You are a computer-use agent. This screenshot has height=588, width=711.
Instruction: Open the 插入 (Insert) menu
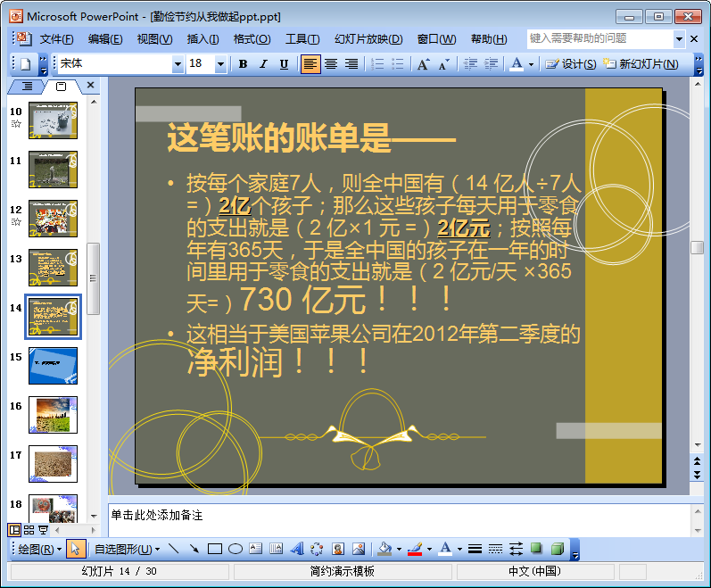[203, 39]
